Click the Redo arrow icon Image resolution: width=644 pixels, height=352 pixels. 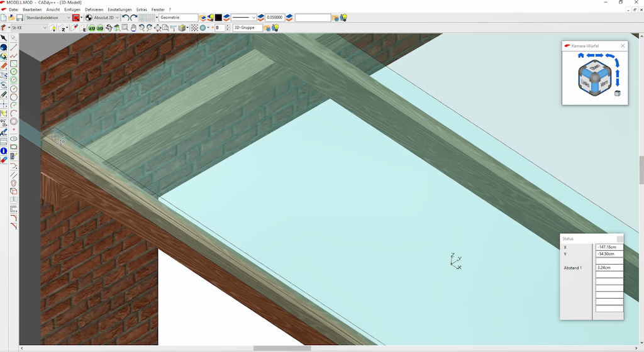coord(133,18)
